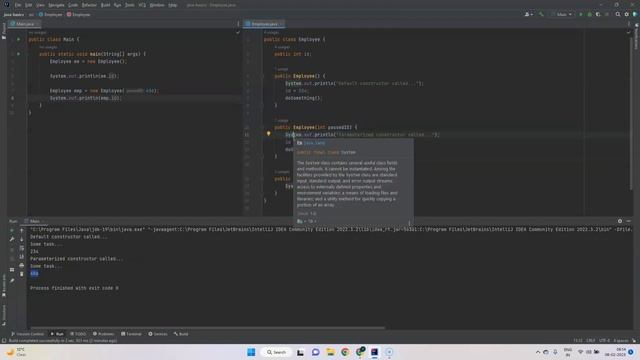Open the Help menu
The width and height of the screenshot is (640, 360).
coord(173,5)
